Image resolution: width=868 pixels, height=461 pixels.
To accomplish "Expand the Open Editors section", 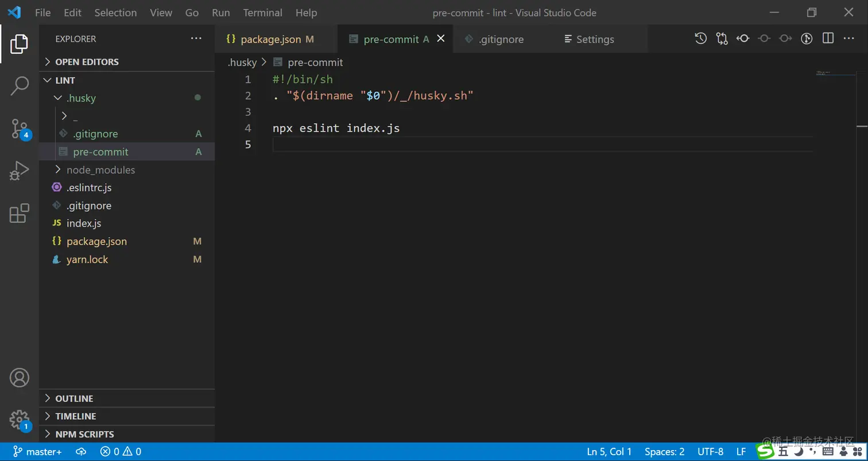I will 127,61.
